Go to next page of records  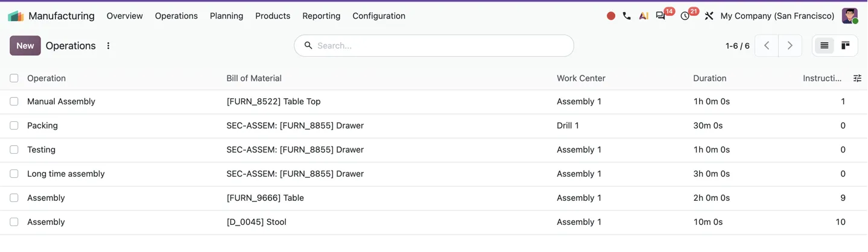pos(790,46)
